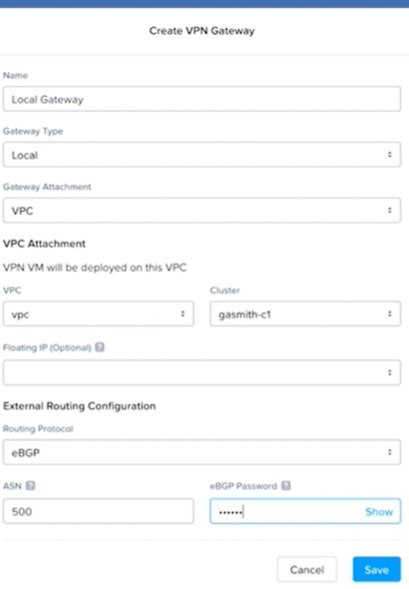Open the Routing Protocol dropdown showing eBGP

(202, 452)
